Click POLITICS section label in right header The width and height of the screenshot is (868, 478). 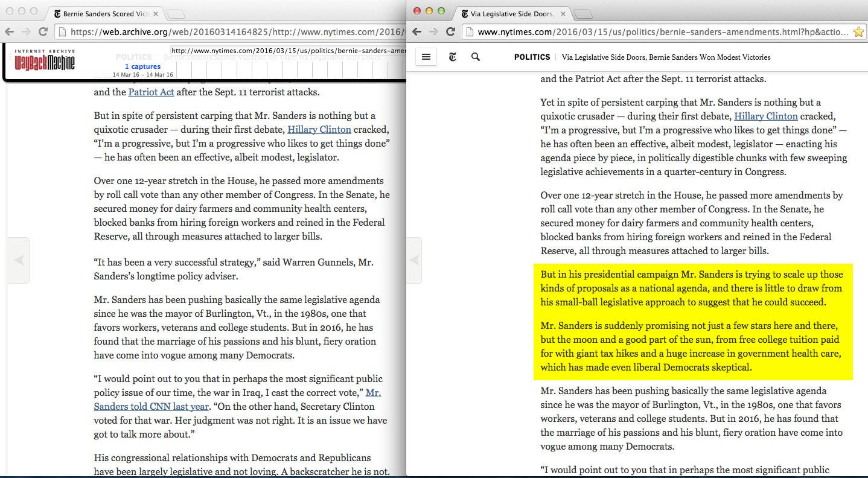coord(532,57)
